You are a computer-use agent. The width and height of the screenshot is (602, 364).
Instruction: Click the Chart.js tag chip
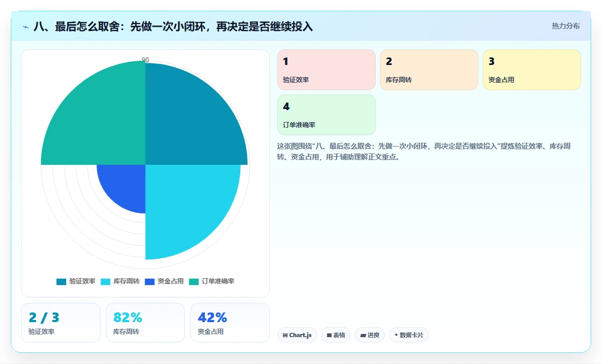[297, 335]
